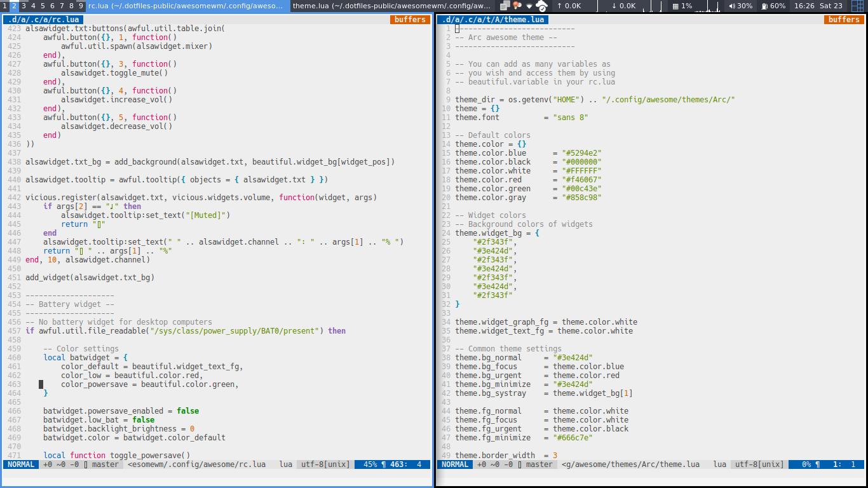Viewport: 868px width, 488px height.
Task: Click line 451 add_widget(alsawidget.txt_bg)
Action: [90, 278]
